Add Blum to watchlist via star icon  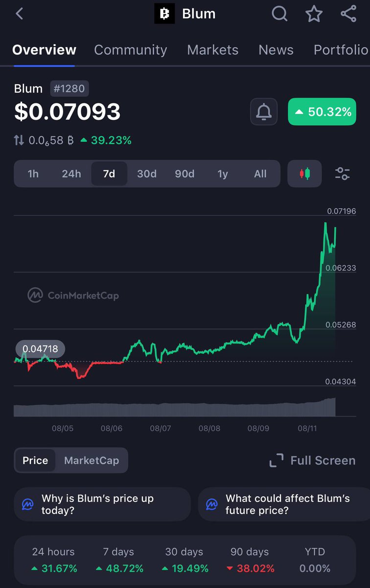pos(314,14)
